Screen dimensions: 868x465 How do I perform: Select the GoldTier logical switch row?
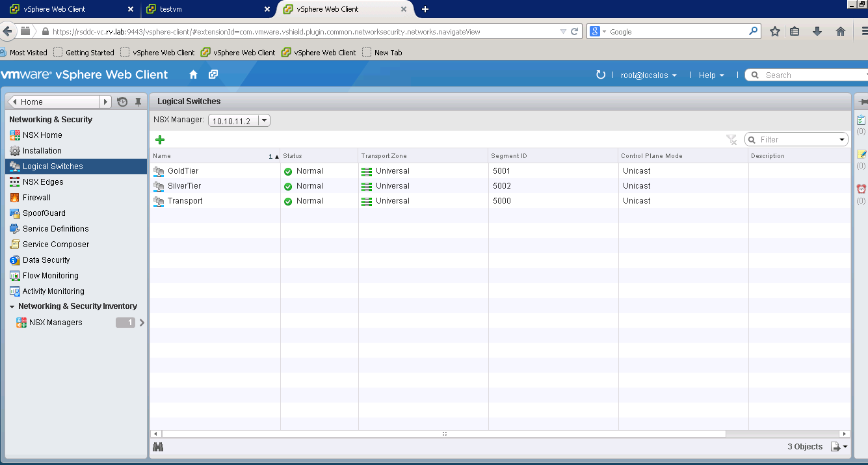[x=183, y=171]
